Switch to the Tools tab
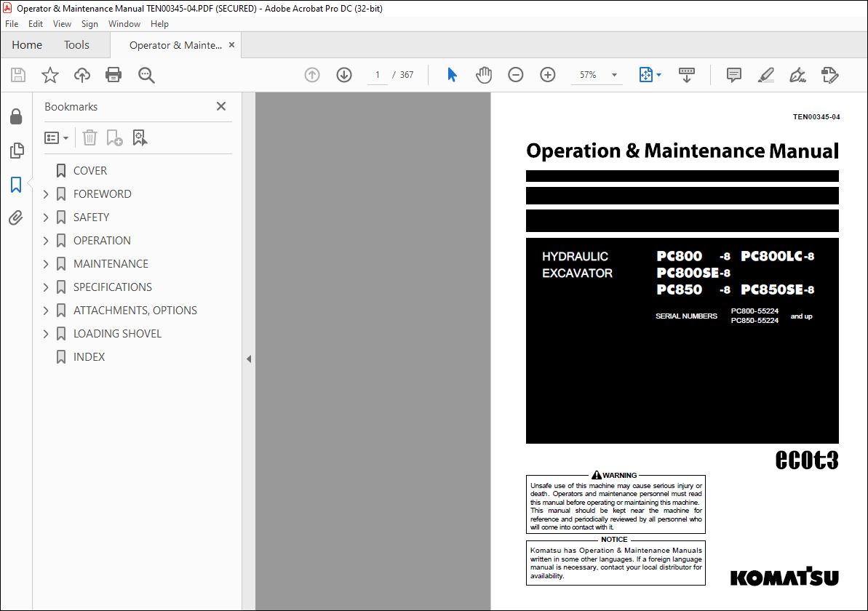Viewport: 868px width, 611px height. point(76,45)
